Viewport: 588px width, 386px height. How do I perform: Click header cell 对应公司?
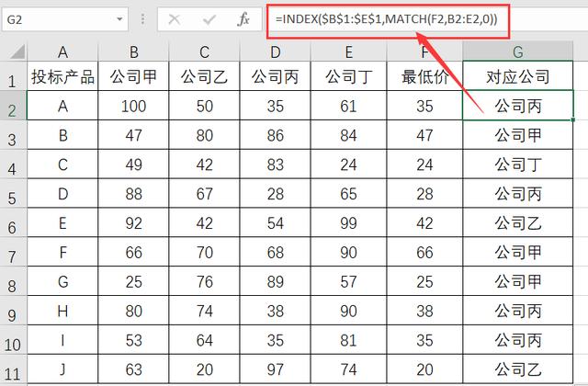tap(518, 76)
